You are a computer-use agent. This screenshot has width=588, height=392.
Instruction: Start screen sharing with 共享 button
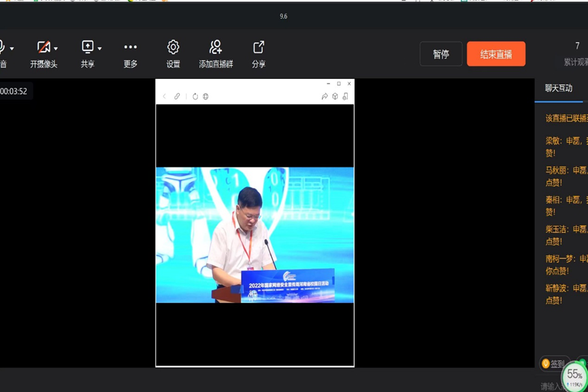(87, 48)
